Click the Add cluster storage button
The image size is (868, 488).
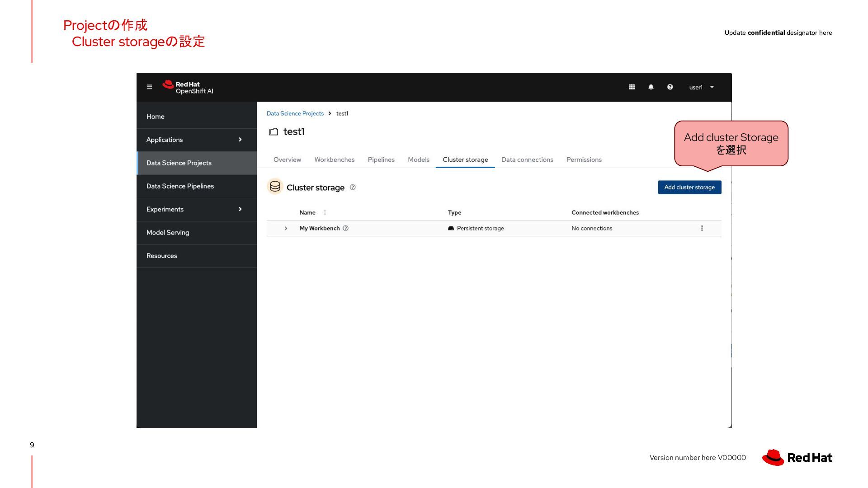(689, 187)
